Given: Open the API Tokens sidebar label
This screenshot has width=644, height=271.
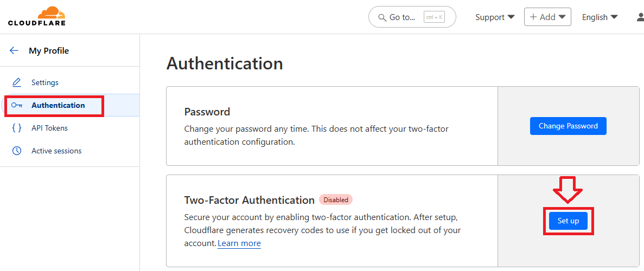Looking at the screenshot, I should point(49,128).
